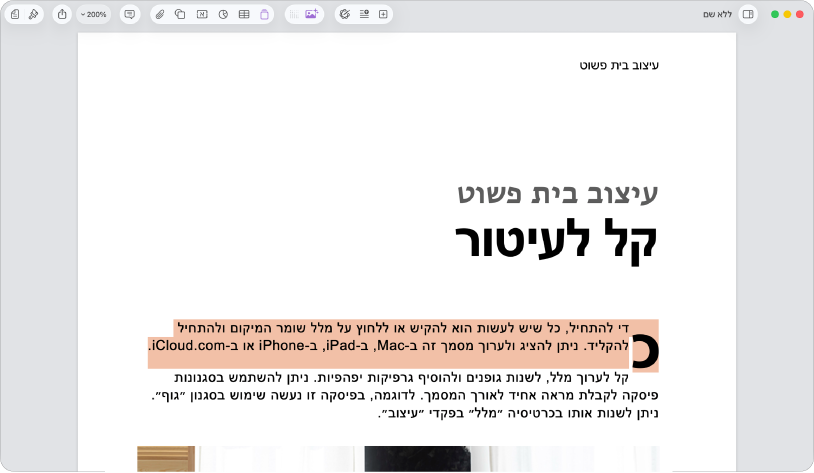Toggle the sidebar view icon
Image resolution: width=814 pixels, height=473 pixels.
tap(748, 14)
